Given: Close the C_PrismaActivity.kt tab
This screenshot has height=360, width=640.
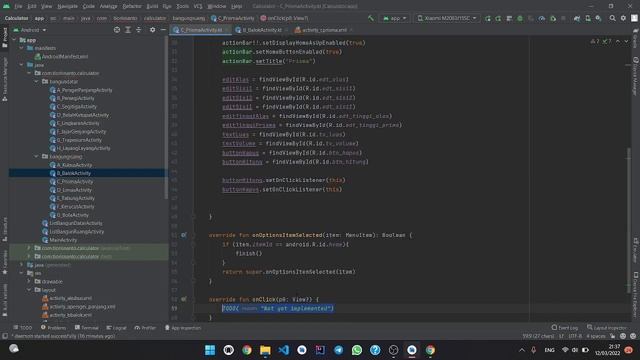Looking at the screenshot, I should tap(227, 30).
